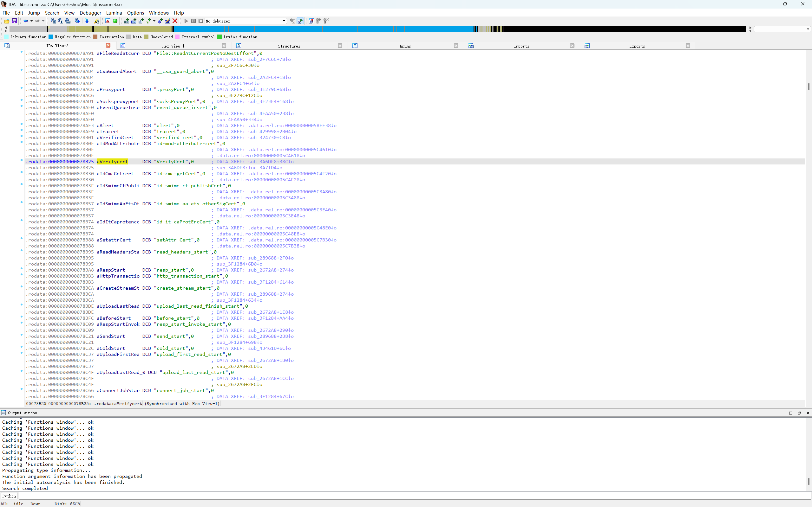Open the dropdown right of navigation band
Image resolution: width=812 pixels, height=507 pixels.
[x=808, y=29]
